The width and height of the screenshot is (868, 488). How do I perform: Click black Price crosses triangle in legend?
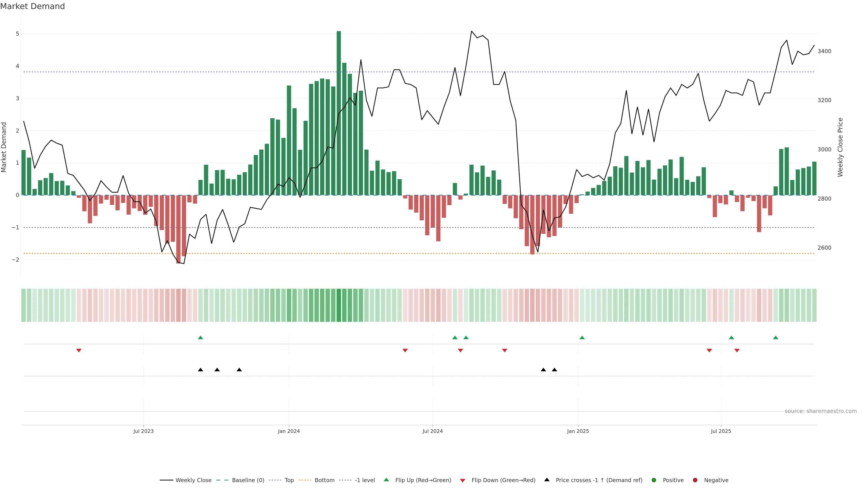coord(547,480)
